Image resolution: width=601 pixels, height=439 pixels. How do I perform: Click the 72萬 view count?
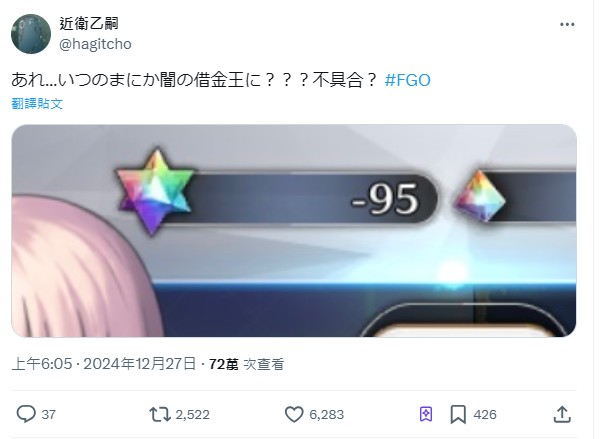pyautogui.click(x=224, y=364)
